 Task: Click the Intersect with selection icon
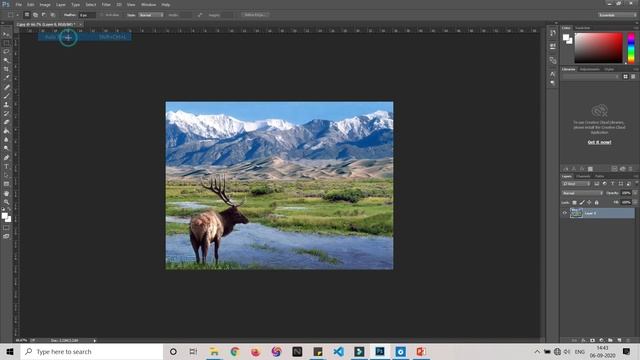click(x=53, y=15)
